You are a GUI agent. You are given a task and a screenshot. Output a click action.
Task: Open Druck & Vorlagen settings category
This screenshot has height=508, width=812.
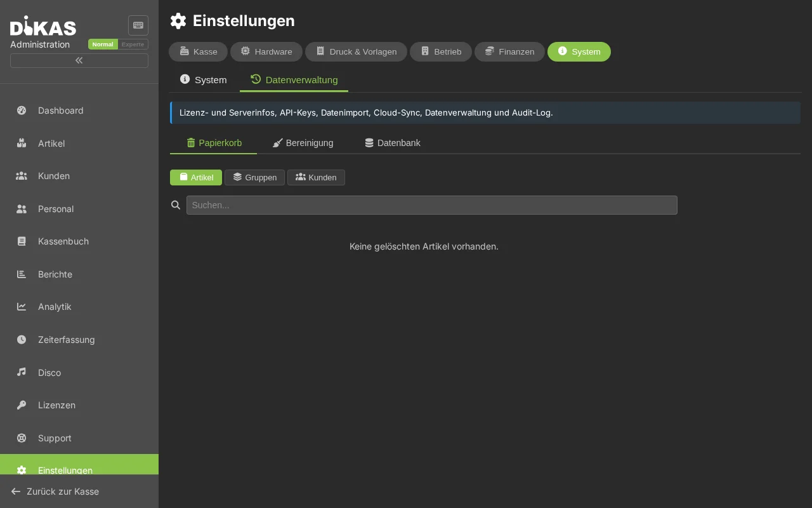coord(356,51)
